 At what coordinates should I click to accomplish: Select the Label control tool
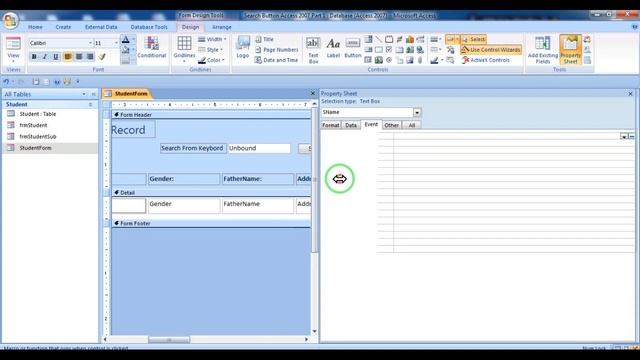coord(333,48)
